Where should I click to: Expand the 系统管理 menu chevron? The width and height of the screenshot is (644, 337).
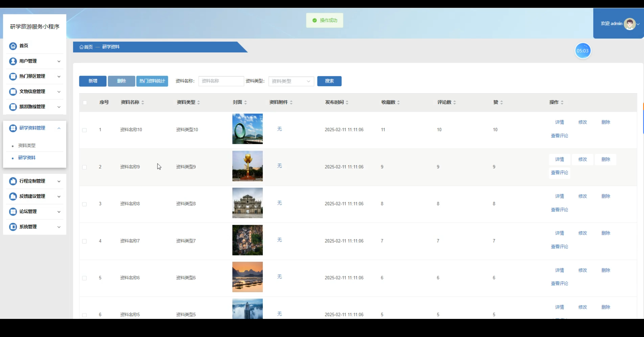(59, 227)
